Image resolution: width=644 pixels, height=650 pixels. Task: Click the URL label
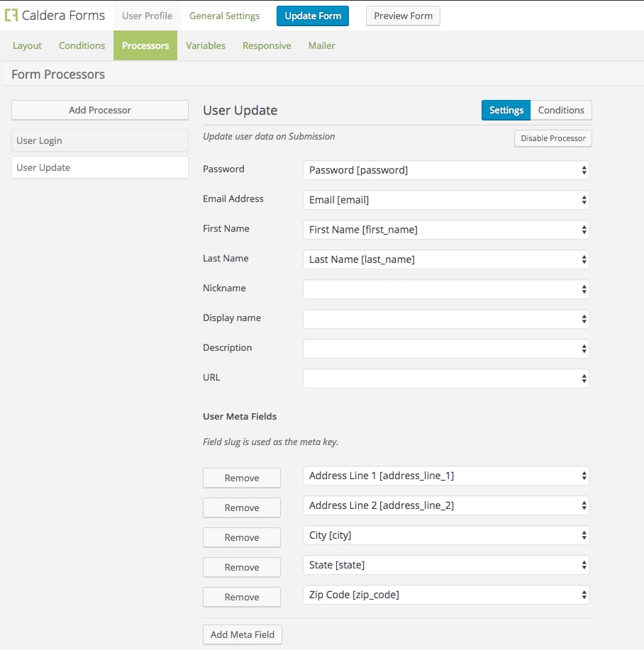click(x=211, y=378)
